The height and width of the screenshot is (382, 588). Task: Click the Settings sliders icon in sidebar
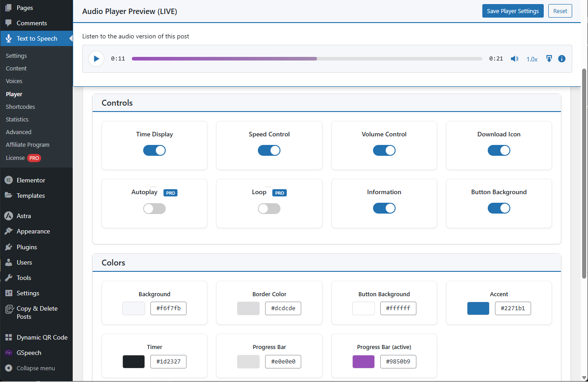pos(9,293)
